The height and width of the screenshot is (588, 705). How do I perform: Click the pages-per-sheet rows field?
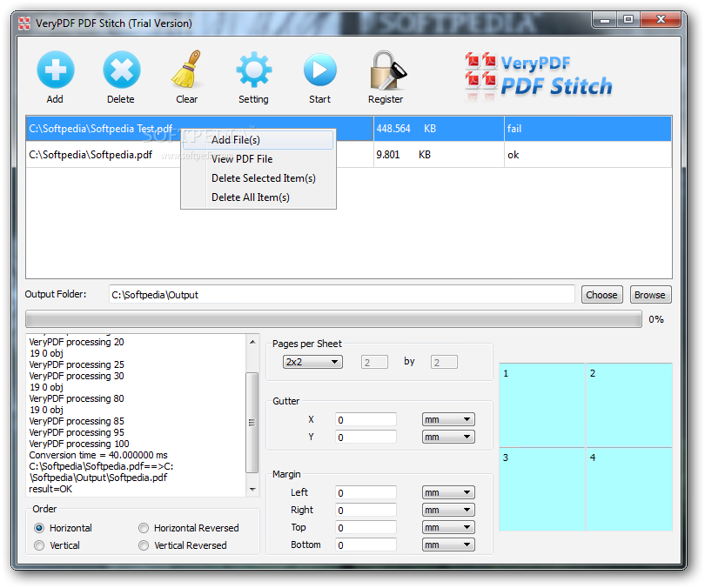(444, 362)
